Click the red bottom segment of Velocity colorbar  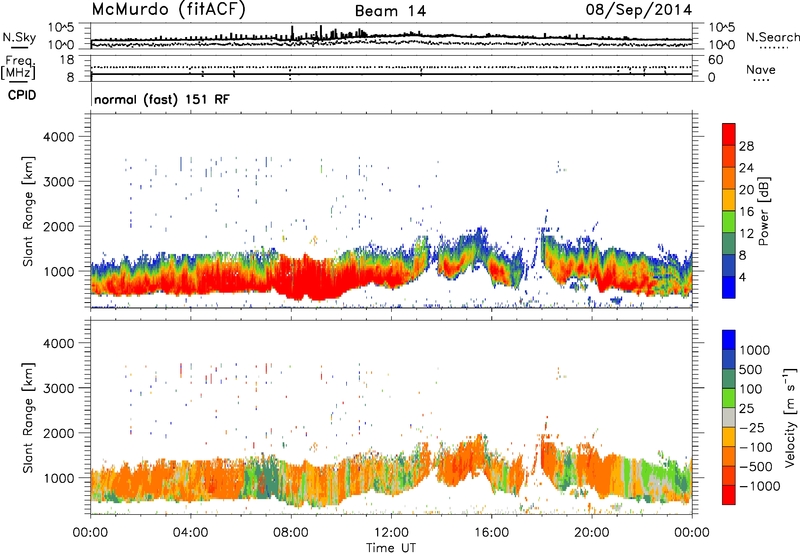pos(729,495)
